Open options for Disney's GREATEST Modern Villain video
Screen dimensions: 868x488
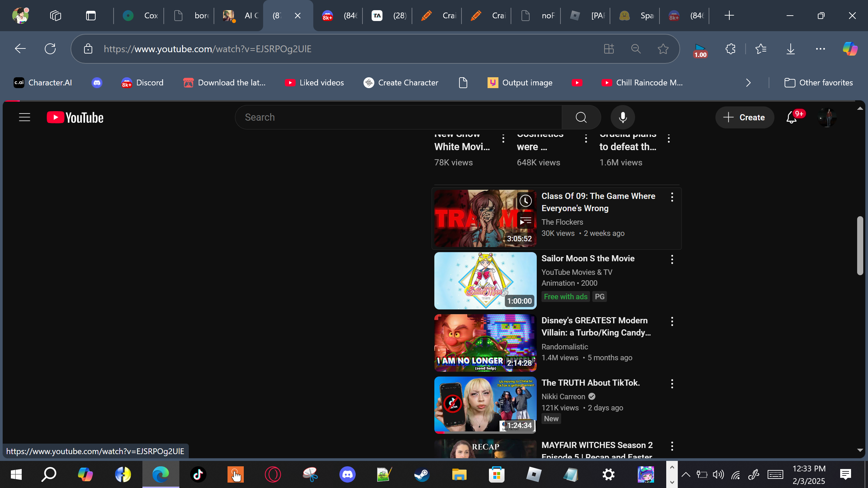tap(672, 322)
